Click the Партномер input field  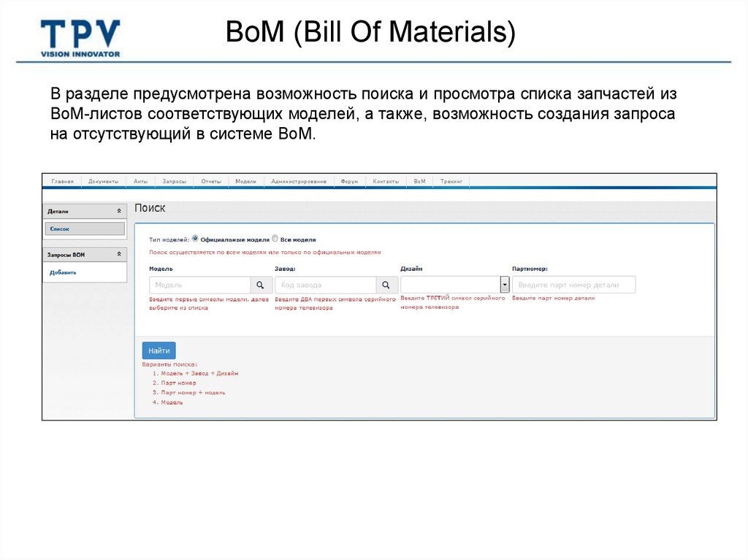click(573, 284)
